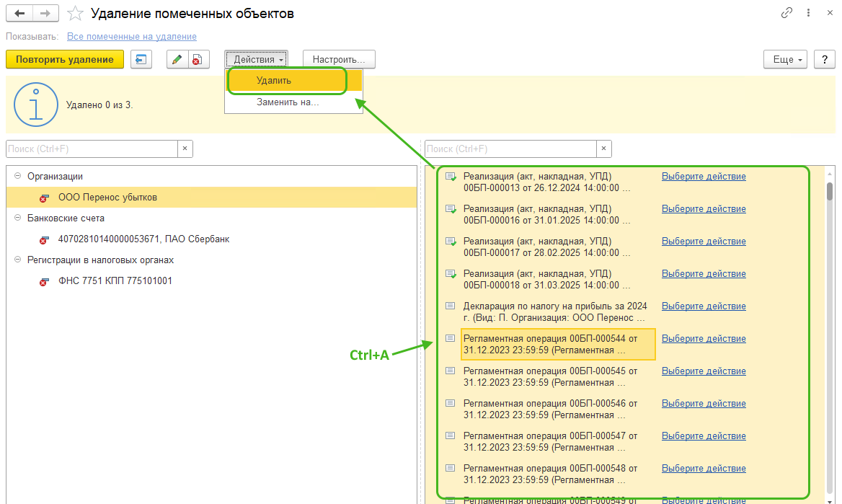Open the Еще dropdown menu

(x=786, y=60)
